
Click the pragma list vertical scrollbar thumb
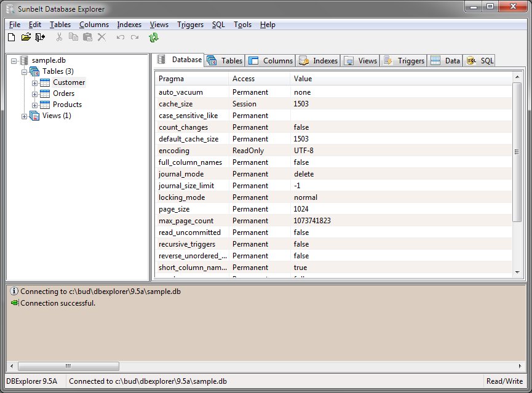(517, 152)
